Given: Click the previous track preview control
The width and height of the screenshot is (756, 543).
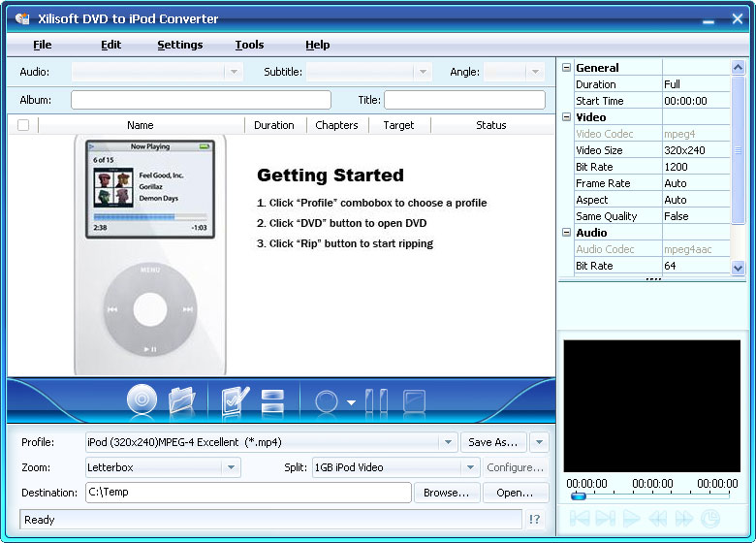Looking at the screenshot, I should [580, 519].
